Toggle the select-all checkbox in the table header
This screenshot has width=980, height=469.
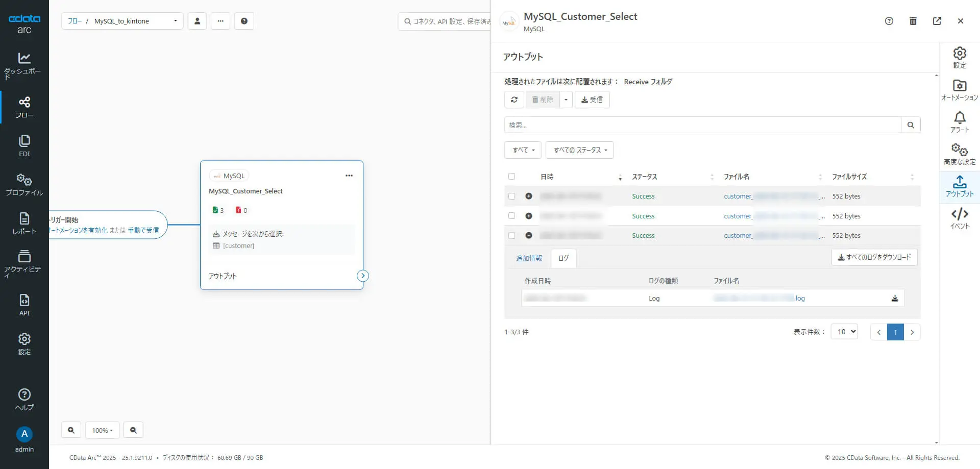[511, 177]
